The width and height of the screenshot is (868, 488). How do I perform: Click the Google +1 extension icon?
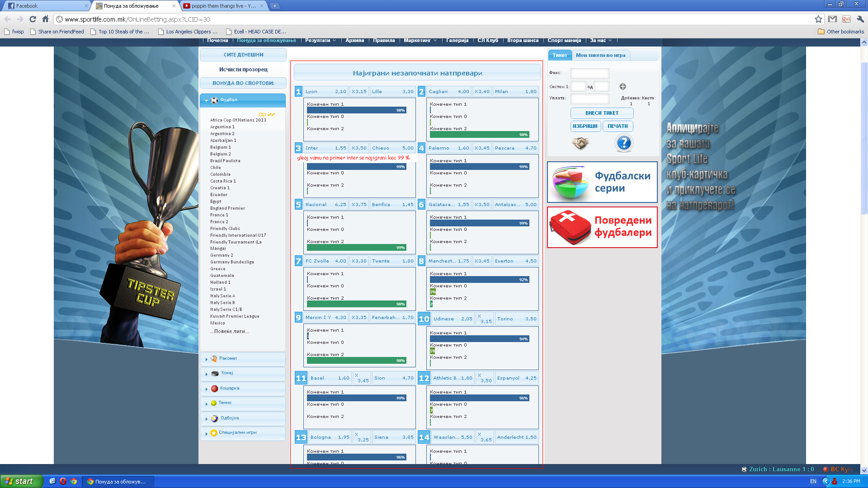click(x=846, y=19)
